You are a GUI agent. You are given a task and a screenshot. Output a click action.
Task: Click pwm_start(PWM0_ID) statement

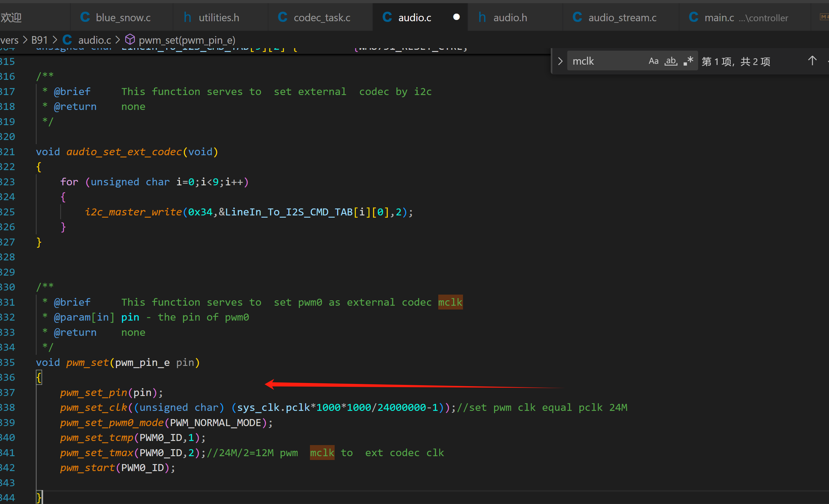pos(118,468)
